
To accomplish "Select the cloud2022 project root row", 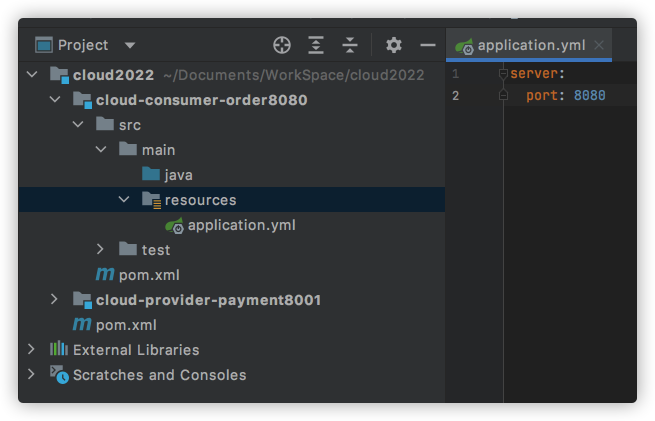I will click(x=231, y=75).
